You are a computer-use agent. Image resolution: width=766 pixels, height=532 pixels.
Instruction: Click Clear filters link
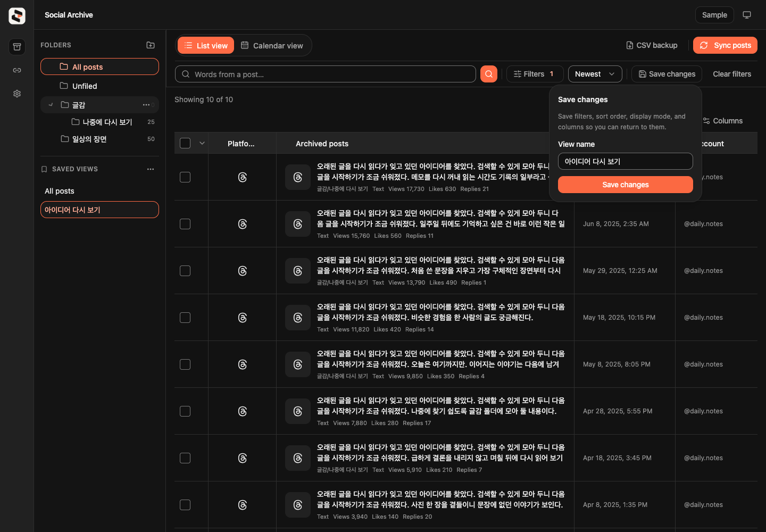pyautogui.click(x=732, y=74)
